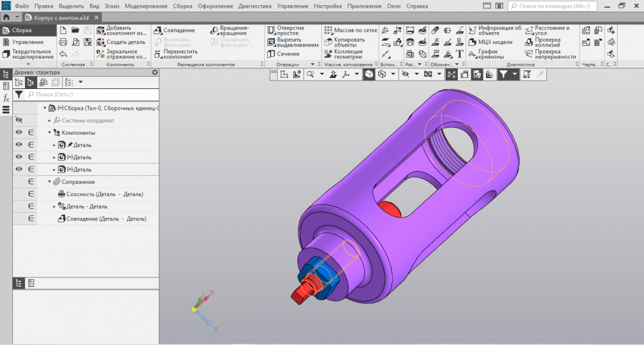
Task: Click the Добавить компонент из файла icon
Action: tap(101, 31)
